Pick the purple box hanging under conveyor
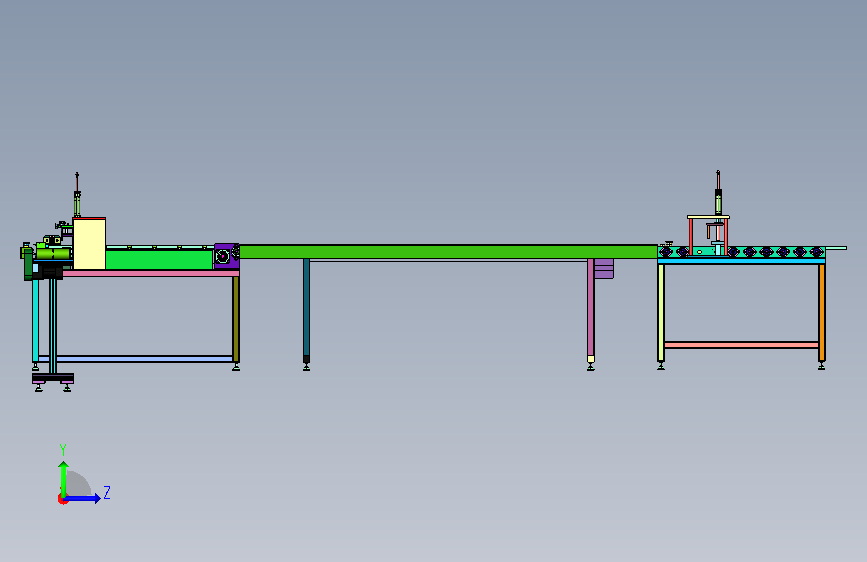Screen dimensions: 867x562 coord(604,268)
